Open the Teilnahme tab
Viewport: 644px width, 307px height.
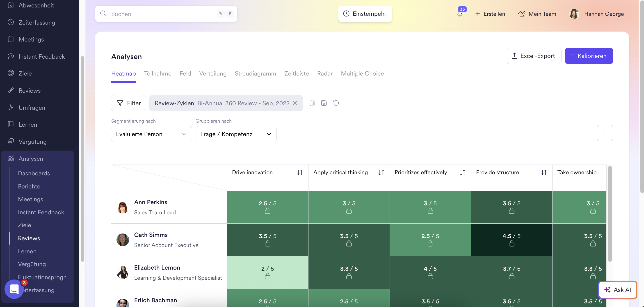[x=158, y=73]
